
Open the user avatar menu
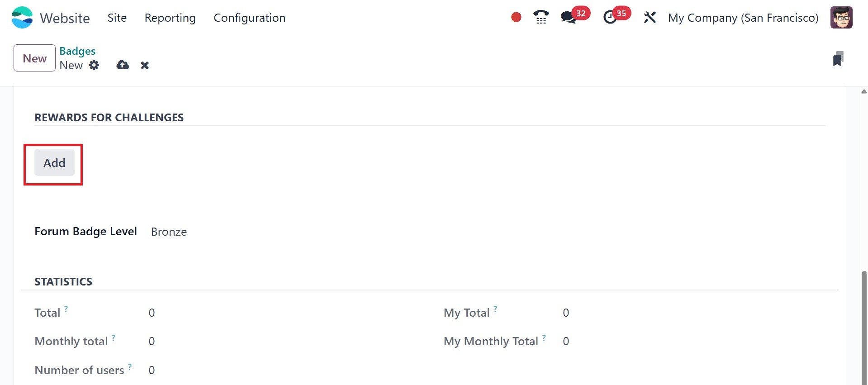pos(841,18)
